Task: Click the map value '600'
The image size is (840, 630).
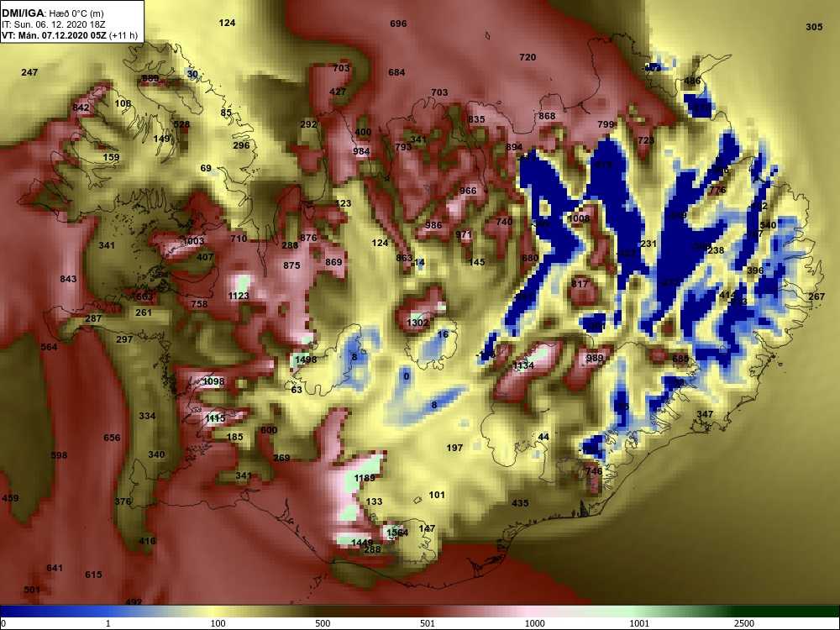Action: tap(269, 430)
